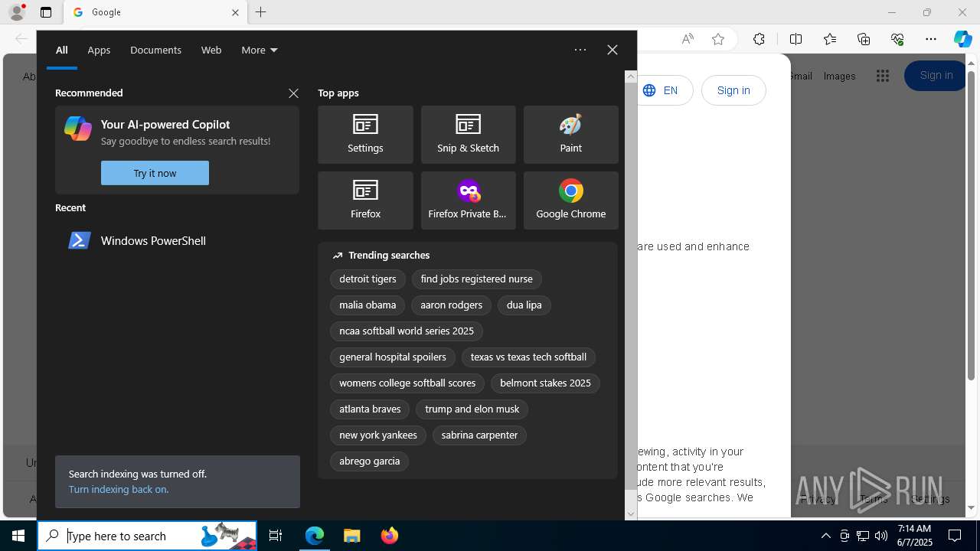The width and height of the screenshot is (980, 551).
Task: Search trending malia obama
Action: [x=367, y=305]
